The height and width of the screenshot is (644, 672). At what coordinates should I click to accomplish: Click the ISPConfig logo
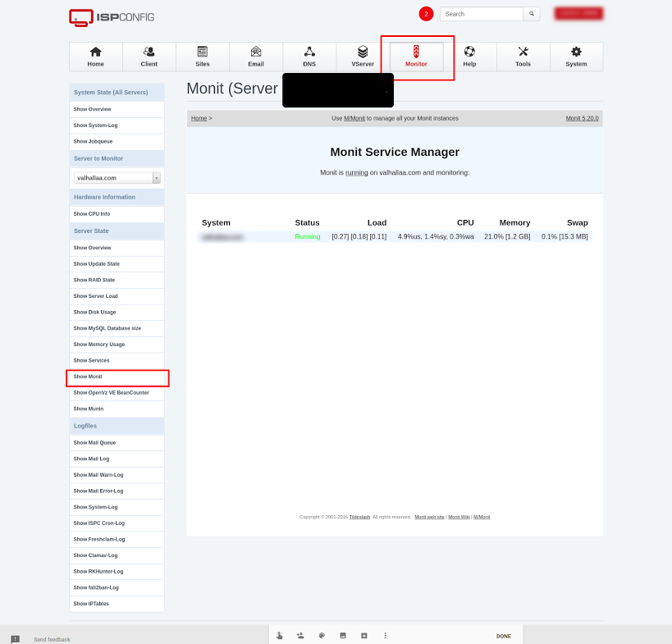[x=112, y=17]
